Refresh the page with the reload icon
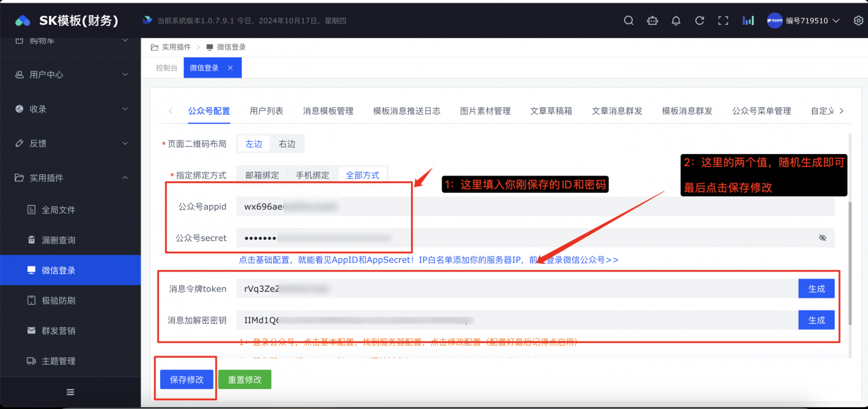This screenshot has width=868, height=409. coord(699,20)
